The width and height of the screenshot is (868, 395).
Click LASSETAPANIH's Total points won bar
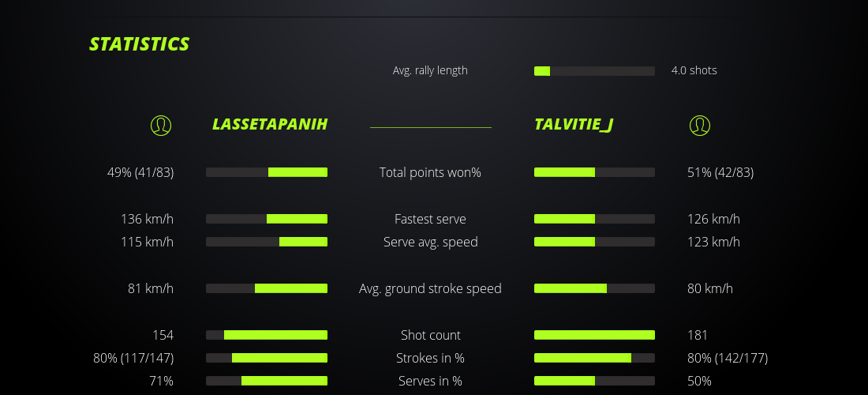(267, 172)
